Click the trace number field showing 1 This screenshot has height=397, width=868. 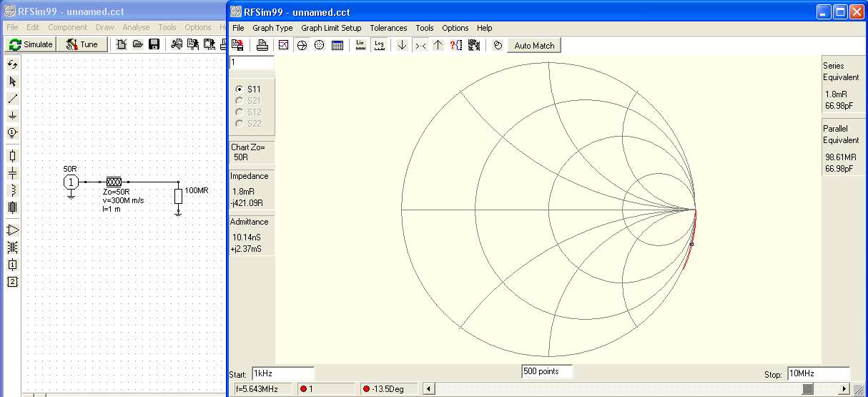251,63
